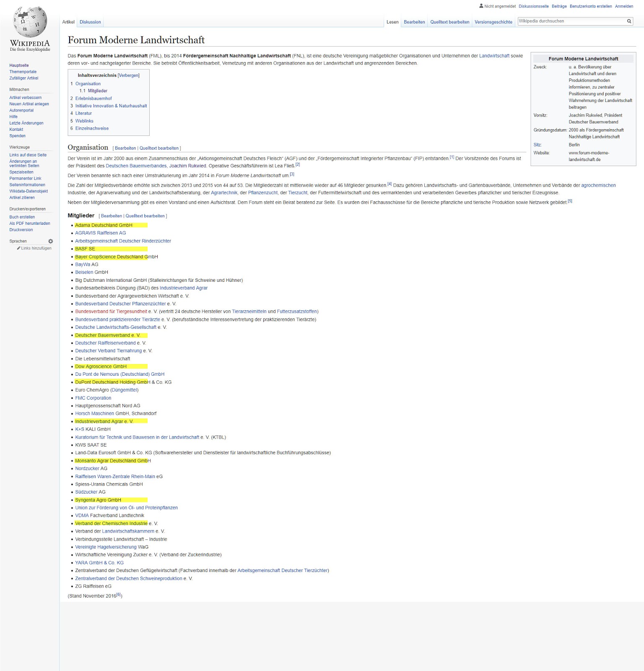The width and height of the screenshot is (644, 671).
Task: Open the Artikel tab
Action: [68, 22]
